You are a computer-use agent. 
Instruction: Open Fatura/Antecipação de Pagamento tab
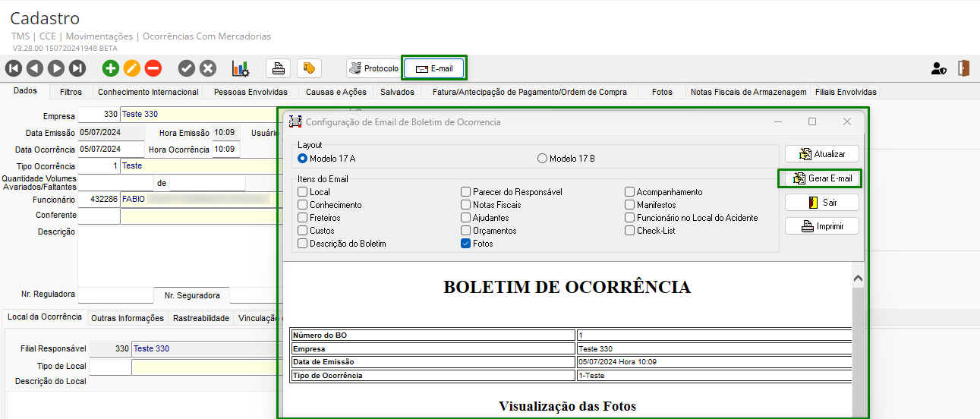tap(529, 92)
